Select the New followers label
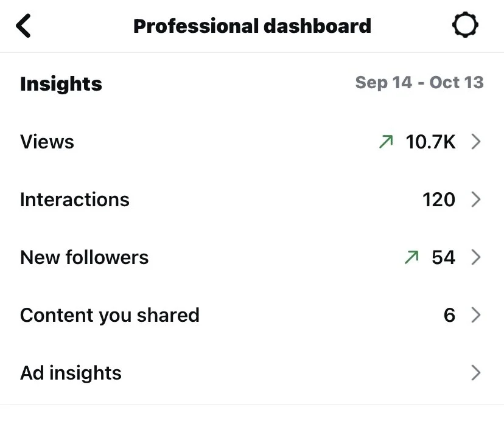Screen dimensions: 504x424 pyautogui.click(x=84, y=257)
